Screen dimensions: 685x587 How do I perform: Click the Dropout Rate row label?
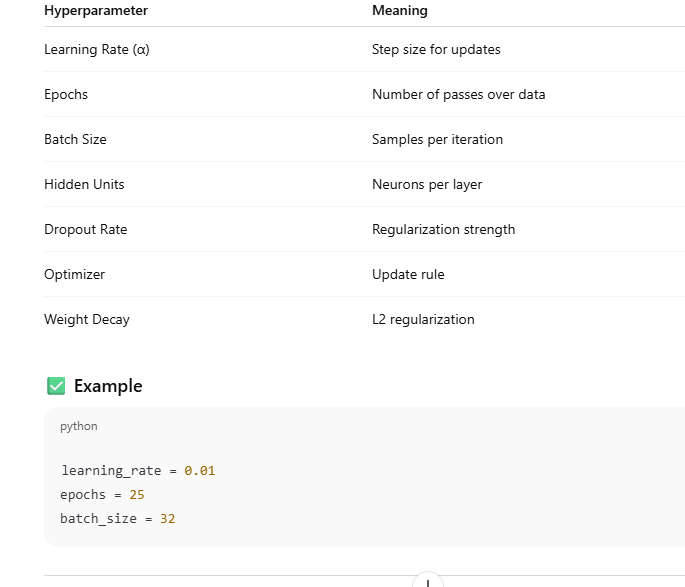tap(85, 229)
